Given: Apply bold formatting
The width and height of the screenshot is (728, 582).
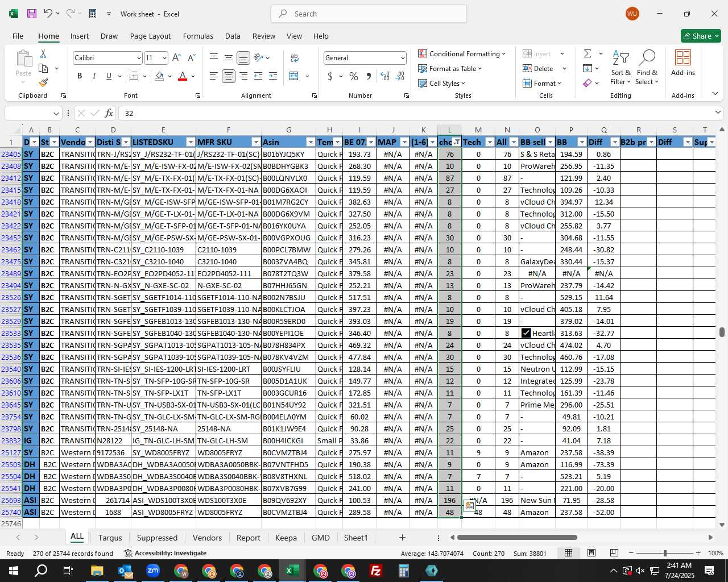Looking at the screenshot, I should coord(80,76).
